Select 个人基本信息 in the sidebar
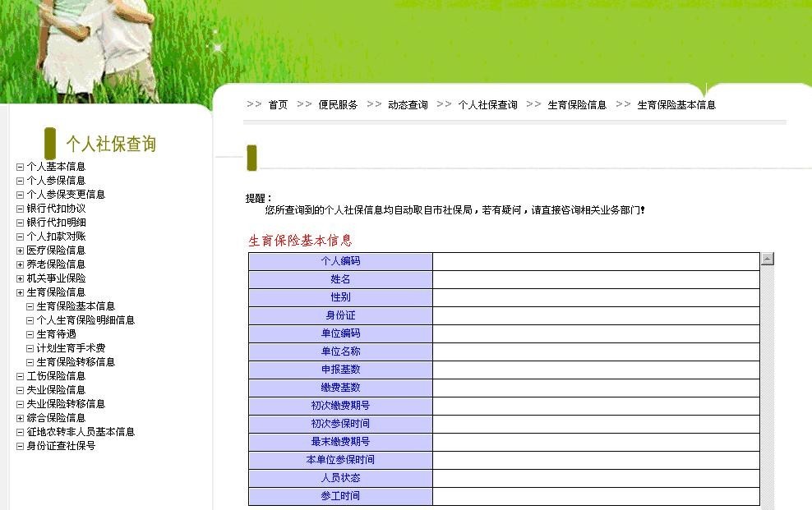Screen dimensions: 812x510 (x=56, y=166)
